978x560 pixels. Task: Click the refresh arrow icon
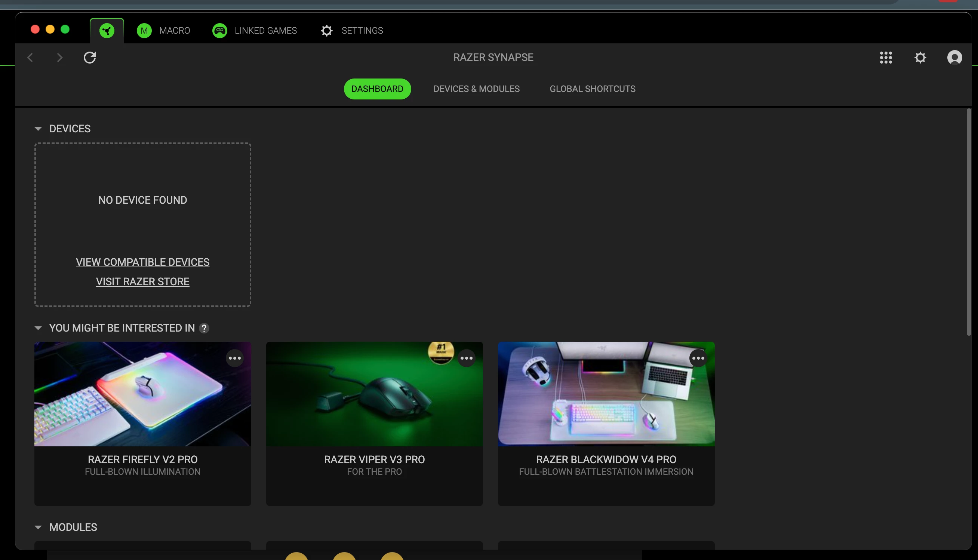(x=90, y=58)
